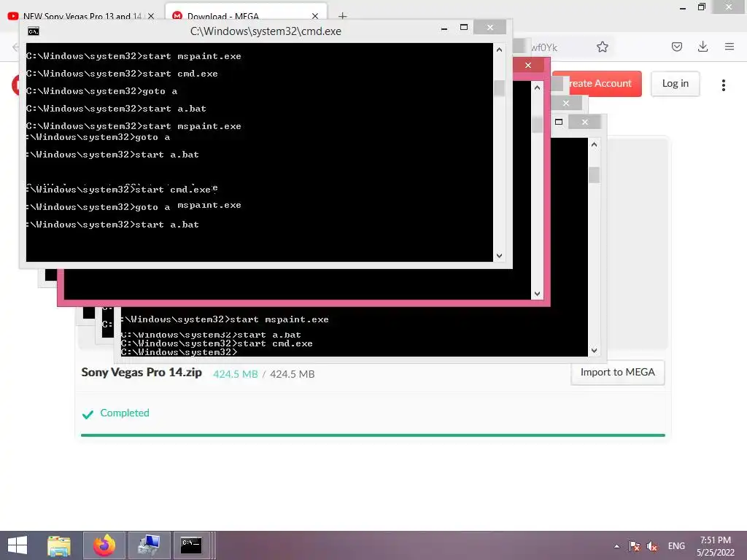
Task: Change the ENG input language
Action: pos(676,546)
